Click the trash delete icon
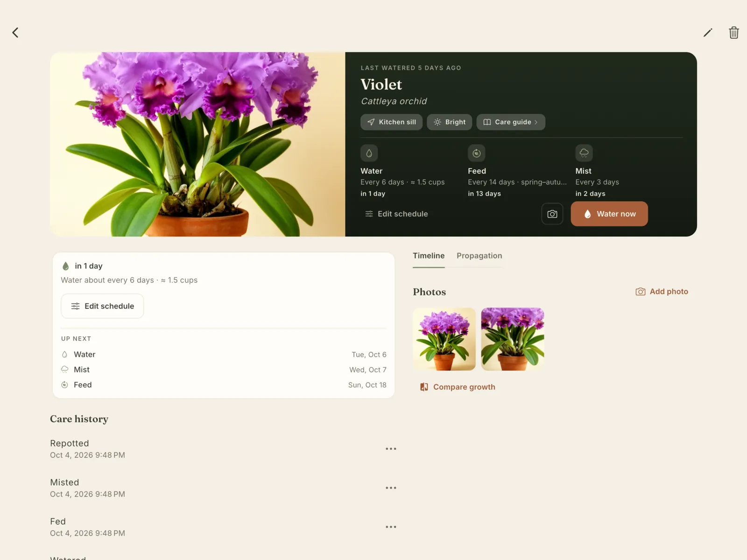The height and width of the screenshot is (560, 747). click(x=734, y=32)
